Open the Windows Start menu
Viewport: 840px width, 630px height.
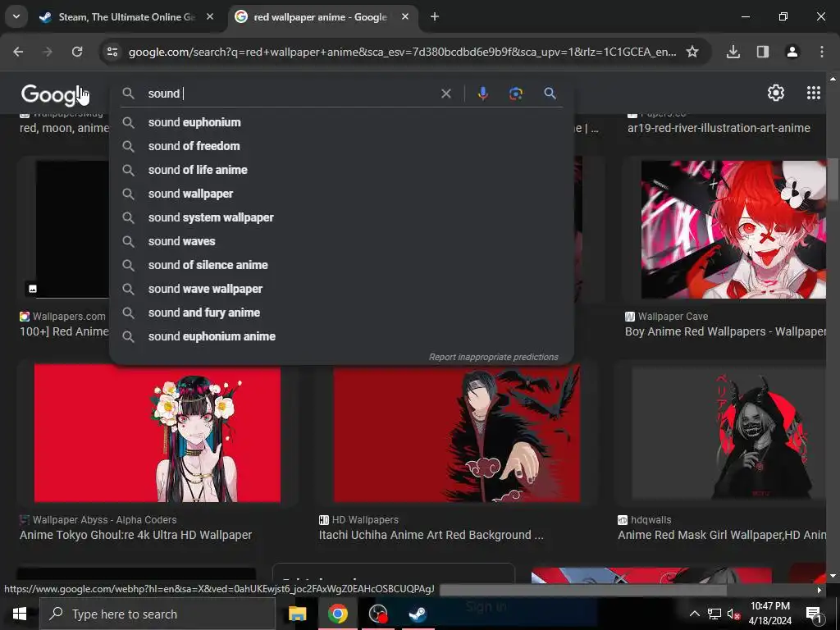[20, 614]
